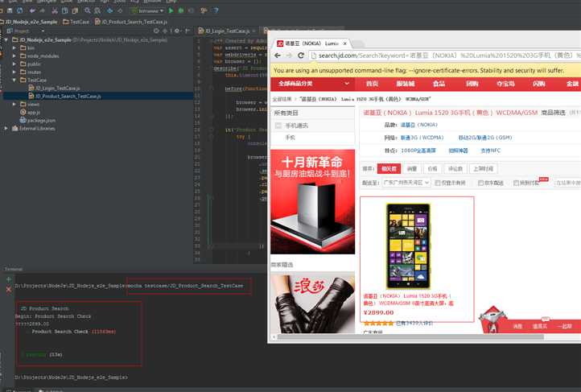Select JD_Login_TestCase.js in the project tree
The width and height of the screenshot is (581, 392).
54,89
